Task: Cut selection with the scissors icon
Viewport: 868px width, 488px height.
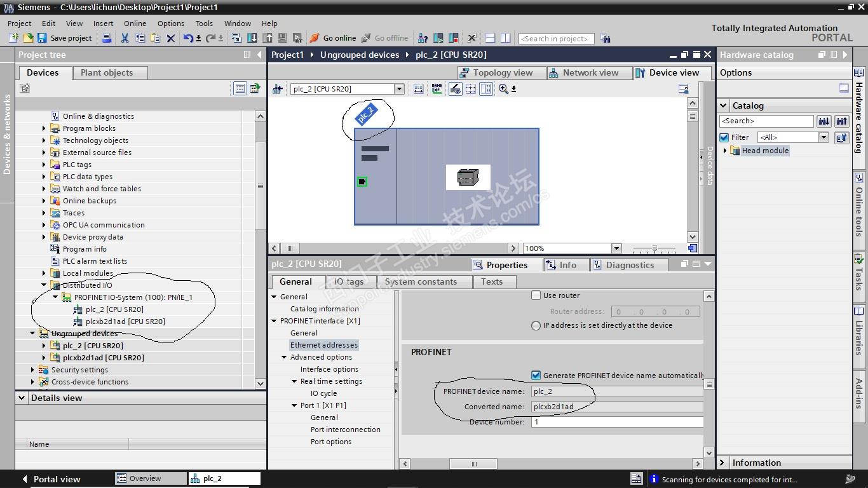Action: [x=125, y=38]
